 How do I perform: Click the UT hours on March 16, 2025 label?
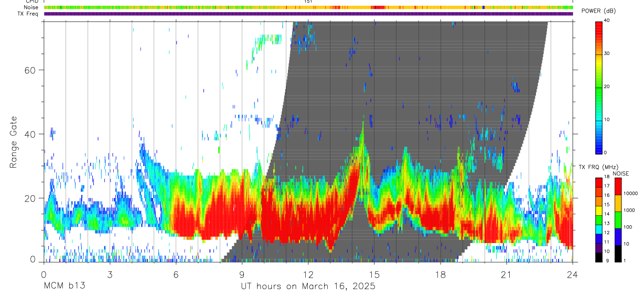308,287
